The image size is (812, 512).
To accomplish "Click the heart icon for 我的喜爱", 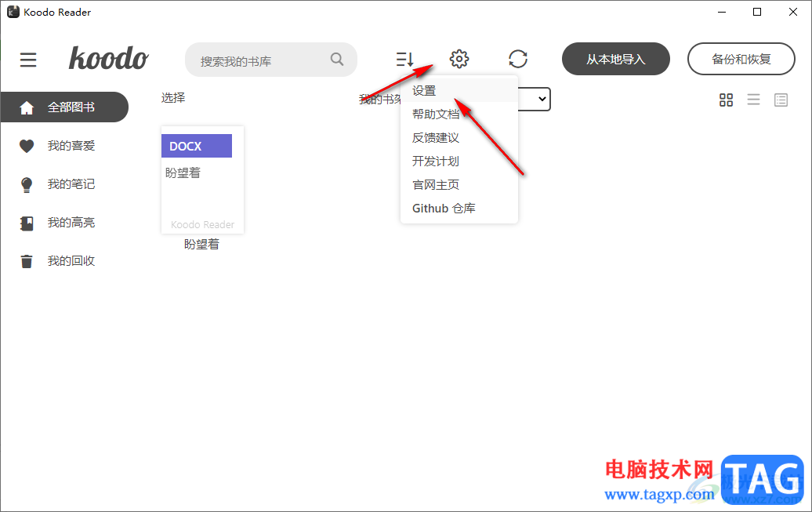I will coord(27,146).
